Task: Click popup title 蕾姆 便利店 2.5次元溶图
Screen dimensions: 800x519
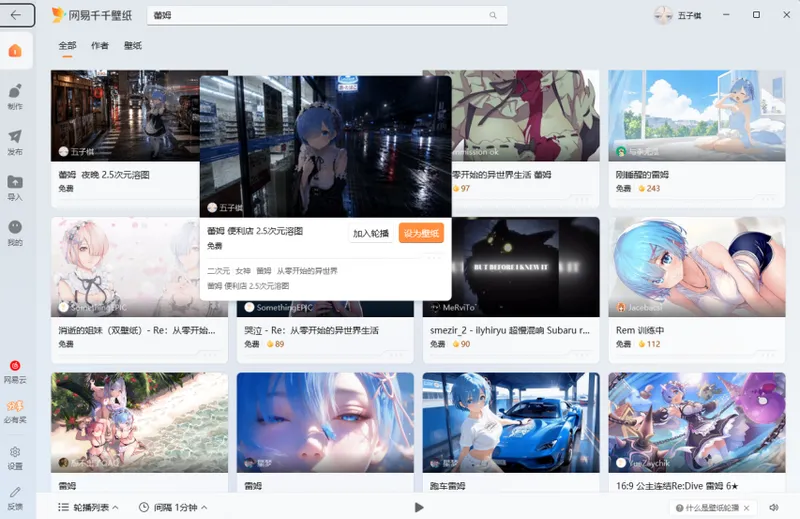Action: pos(255,231)
